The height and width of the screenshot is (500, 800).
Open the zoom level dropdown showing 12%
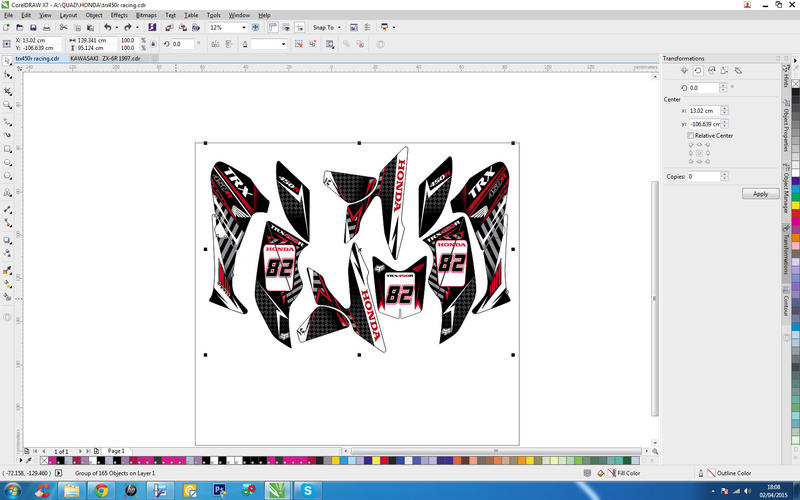[243, 28]
